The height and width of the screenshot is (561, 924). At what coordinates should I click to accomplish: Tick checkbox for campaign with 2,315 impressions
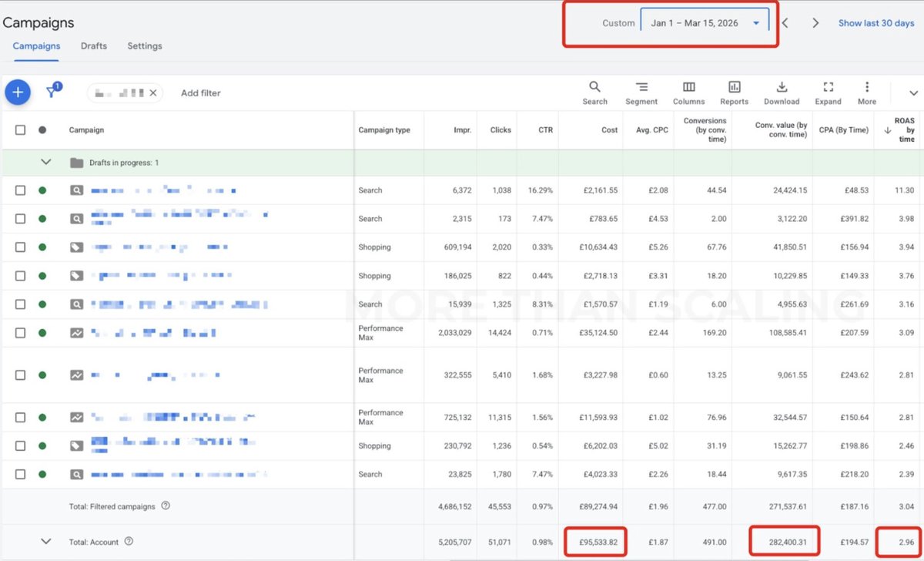click(20, 219)
